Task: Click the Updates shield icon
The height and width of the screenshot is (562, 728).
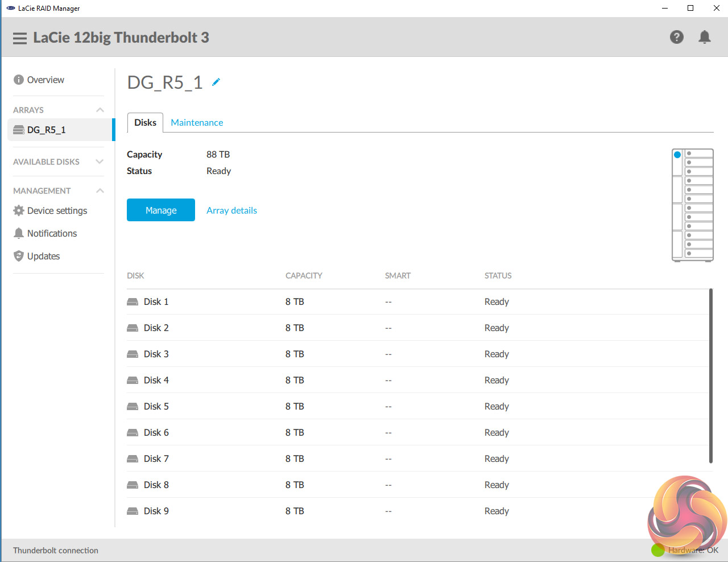Action: pos(19,256)
